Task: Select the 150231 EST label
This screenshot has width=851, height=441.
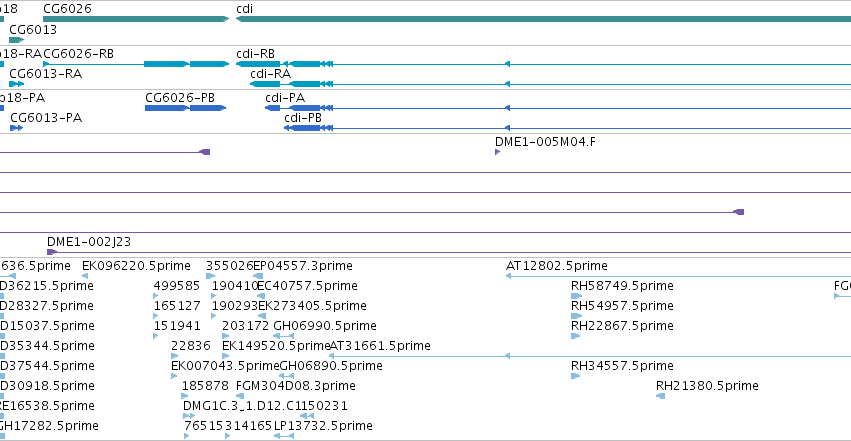Action: click(325, 406)
